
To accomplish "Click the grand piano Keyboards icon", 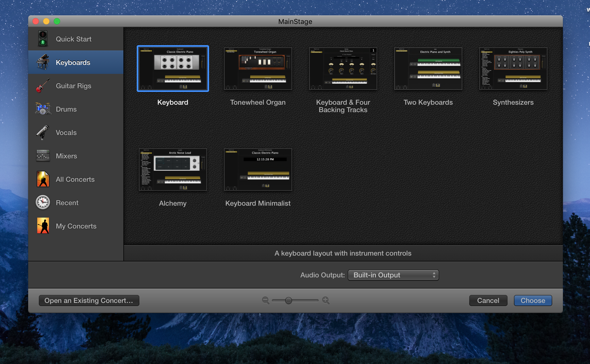I will (43, 62).
